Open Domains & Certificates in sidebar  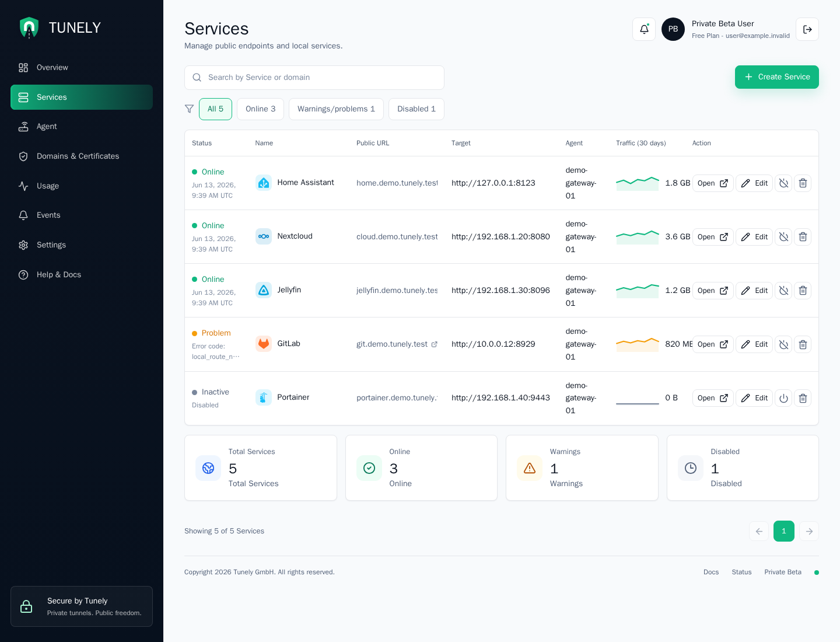tap(82, 156)
